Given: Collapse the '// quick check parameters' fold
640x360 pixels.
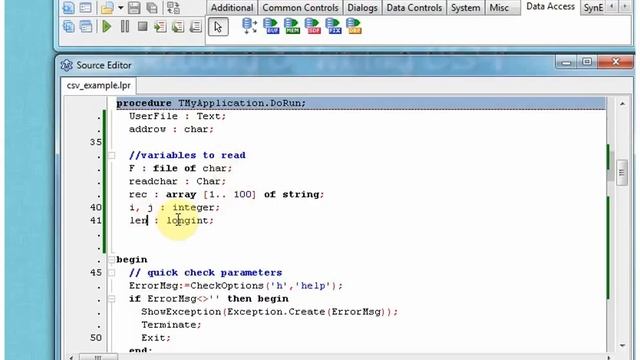Looking at the screenshot, I should [x=111, y=273].
